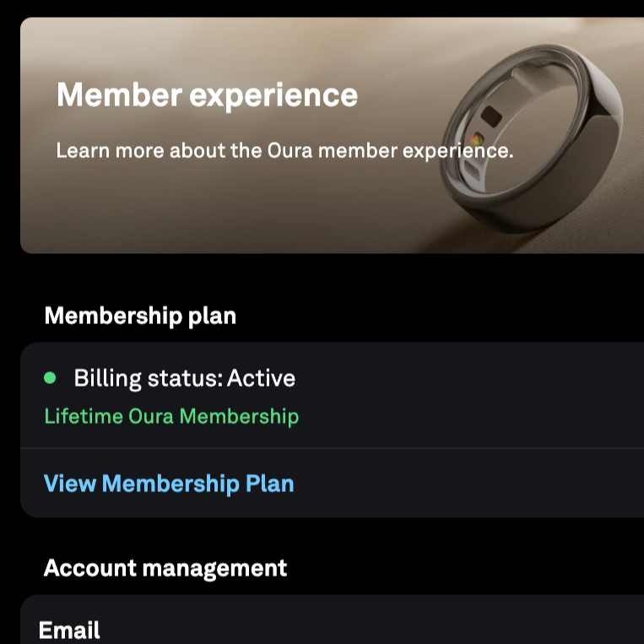Click the word Active in billing status

click(262, 377)
